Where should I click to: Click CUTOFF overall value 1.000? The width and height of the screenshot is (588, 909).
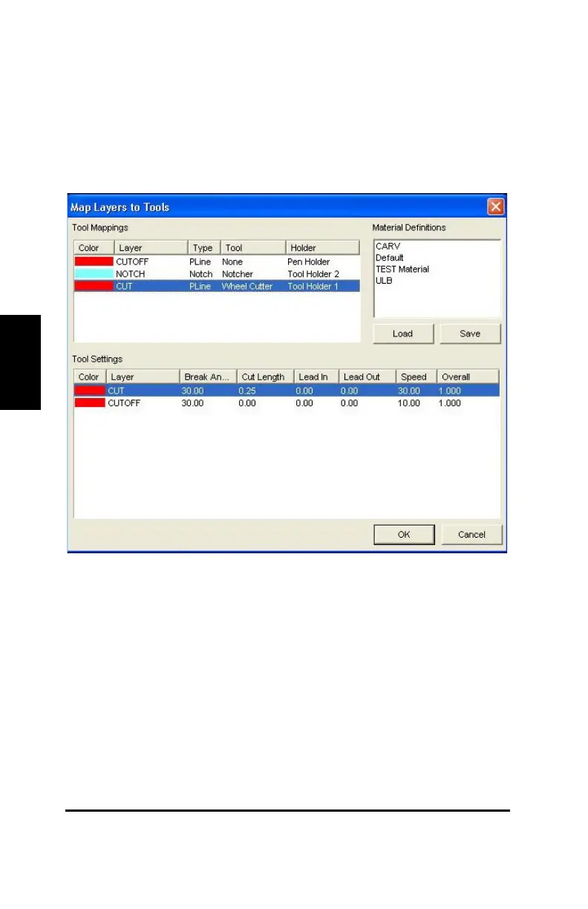click(x=451, y=403)
